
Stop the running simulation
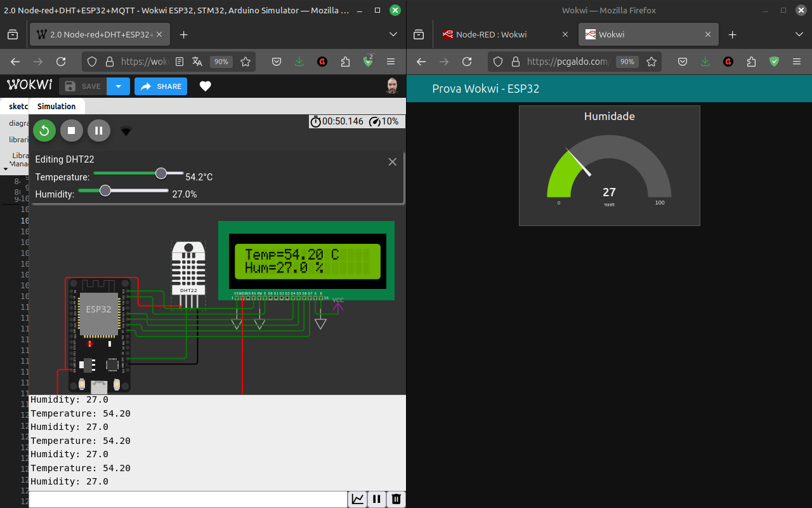(x=72, y=131)
